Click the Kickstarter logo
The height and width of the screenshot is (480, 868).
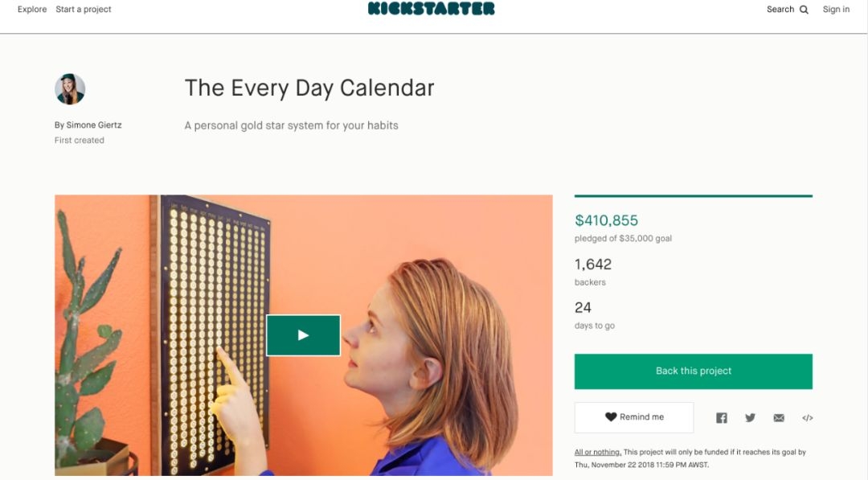[431, 10]
